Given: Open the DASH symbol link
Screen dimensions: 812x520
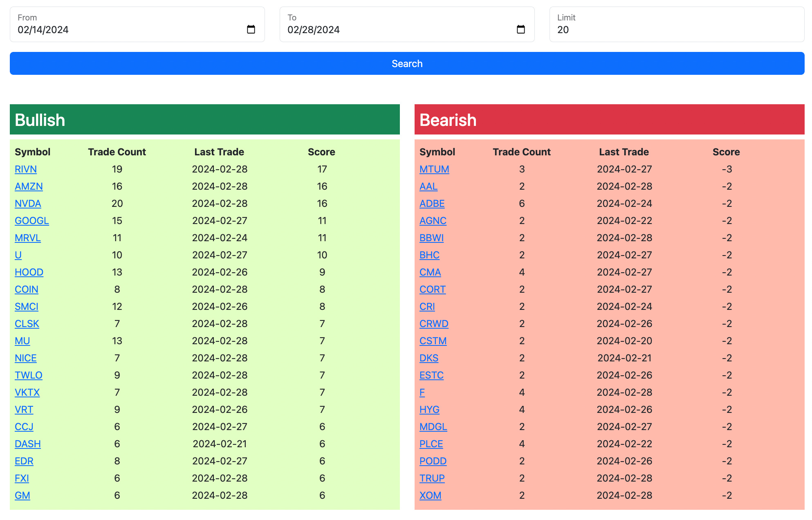Looking at the screenshot, I should pyautogui.click(x=28, y=444).
